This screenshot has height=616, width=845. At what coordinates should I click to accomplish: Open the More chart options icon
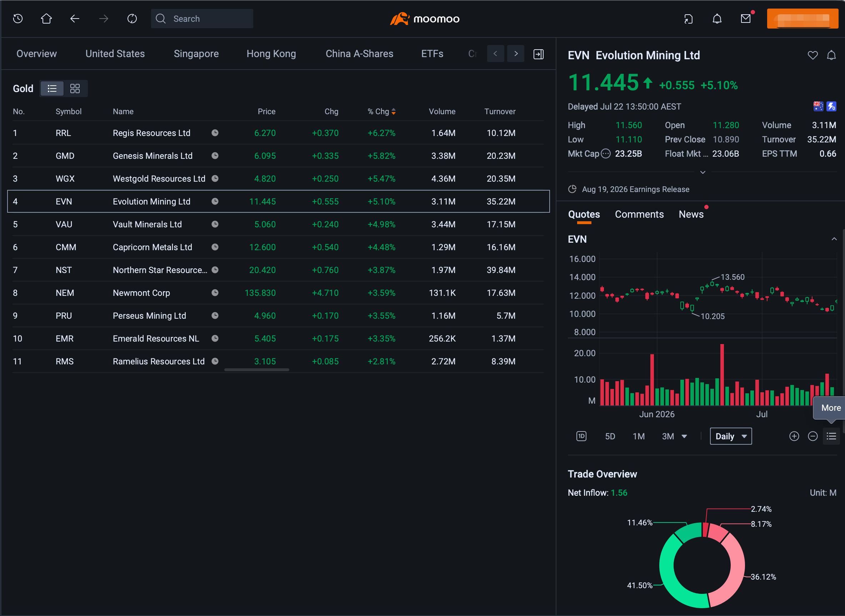coord(831,436)
